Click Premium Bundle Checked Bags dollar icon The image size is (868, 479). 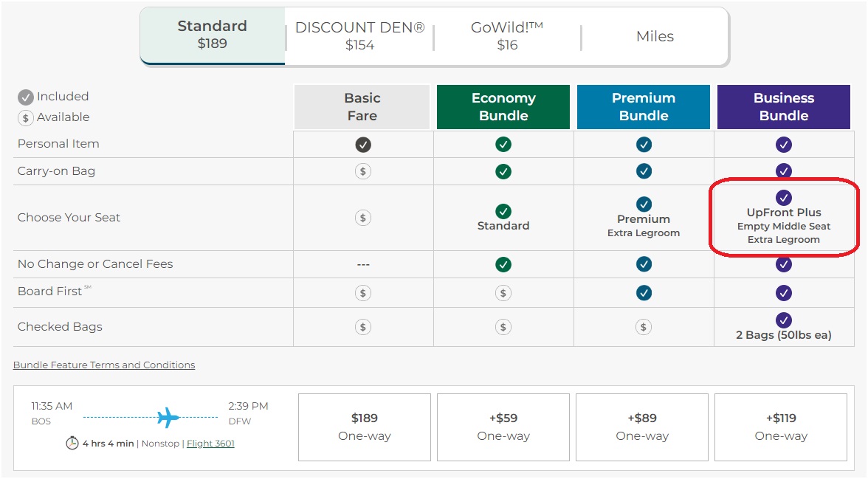point(643,327)
